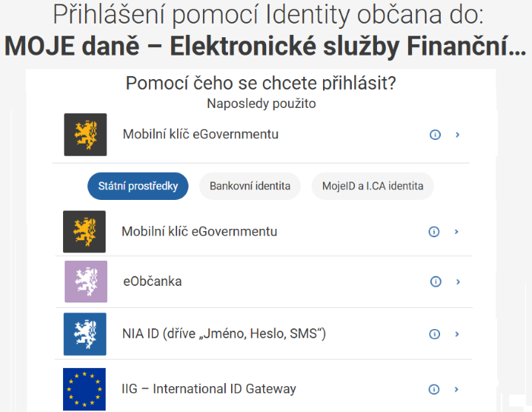Switch to the Bankovní identita tab

coord(250,186)
